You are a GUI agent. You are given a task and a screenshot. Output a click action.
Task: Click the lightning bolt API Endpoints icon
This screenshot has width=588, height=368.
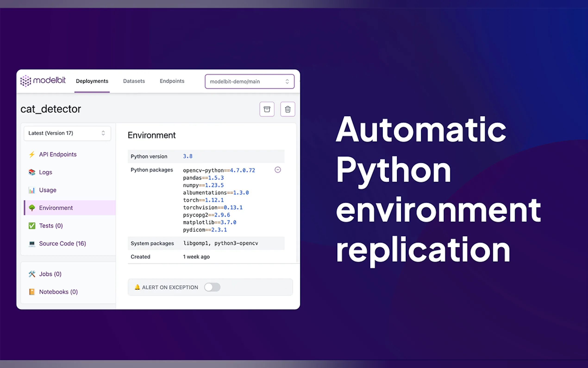pos(32,154)
